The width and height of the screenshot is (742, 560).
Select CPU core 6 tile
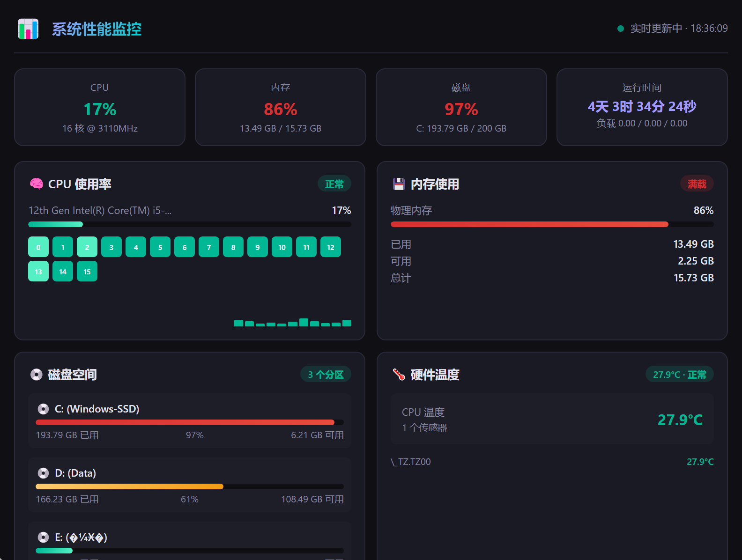[x=185, y=247]
